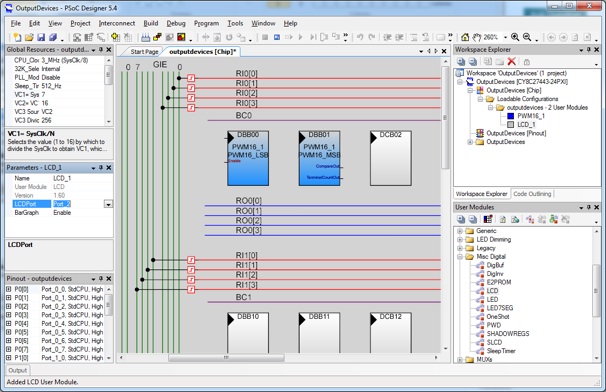
Task: Click the empty DCB02 digital block
Action: (x=391, y=159)
